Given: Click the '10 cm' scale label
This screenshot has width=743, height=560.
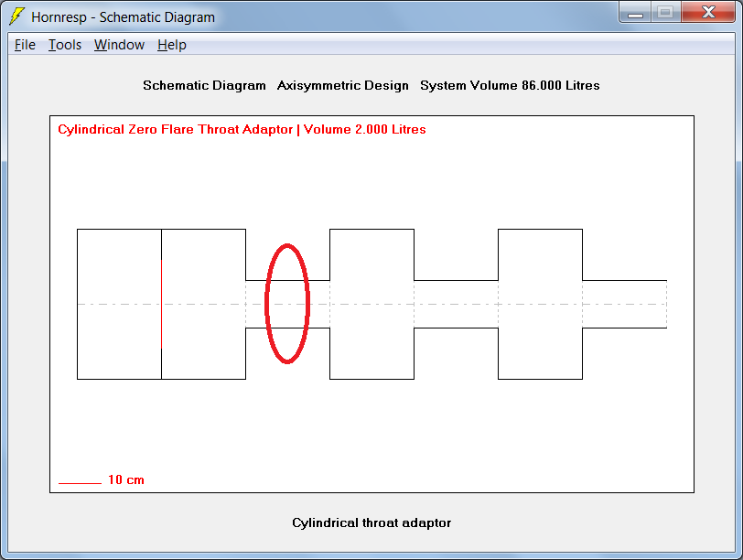Looking at the screenshot, I should coord(126,479).
